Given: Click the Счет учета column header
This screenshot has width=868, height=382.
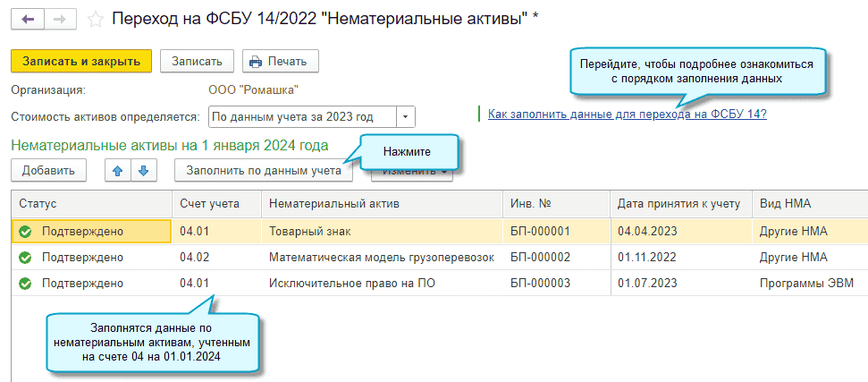Looking at the screenshot, I should coord(209,204).
